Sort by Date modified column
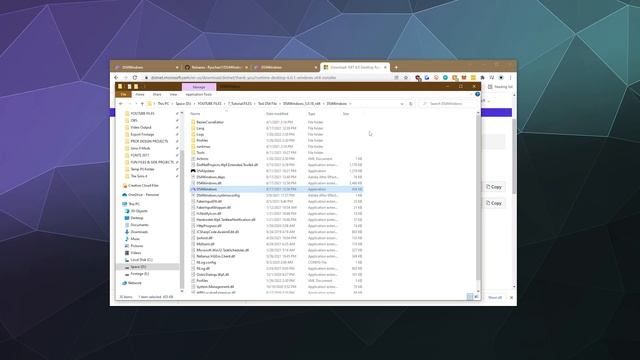 pos(277,114)
